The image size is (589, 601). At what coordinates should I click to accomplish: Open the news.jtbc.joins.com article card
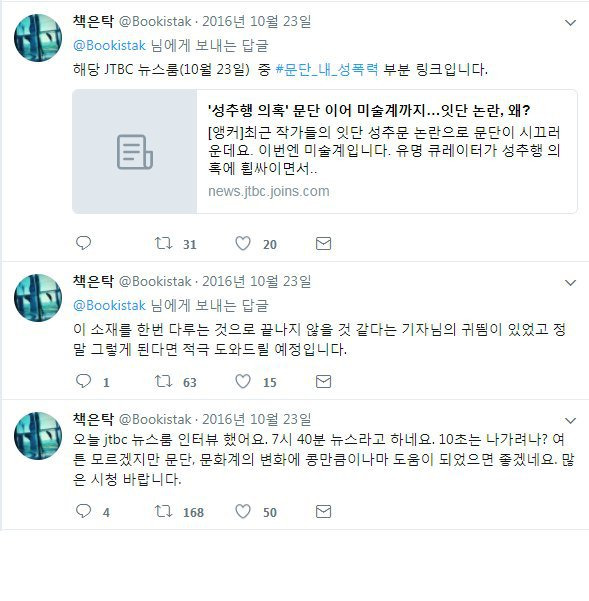325,151
